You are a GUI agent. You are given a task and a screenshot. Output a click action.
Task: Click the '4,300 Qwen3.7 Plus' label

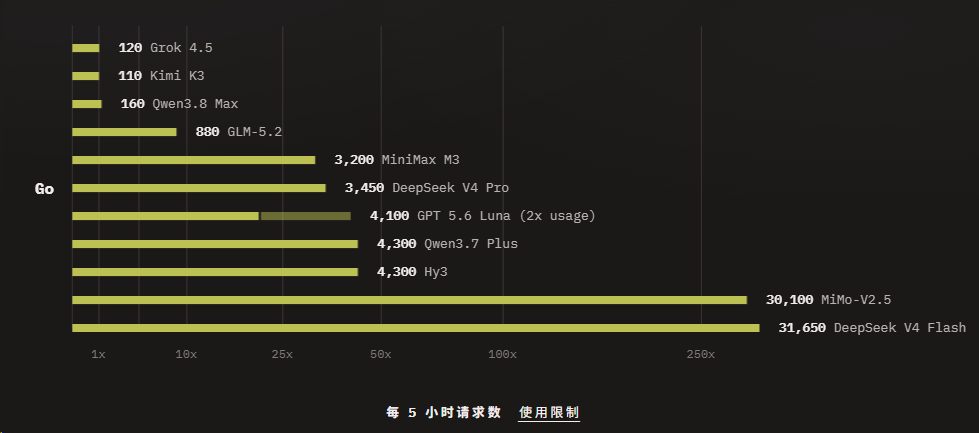[x=447, y=244]
